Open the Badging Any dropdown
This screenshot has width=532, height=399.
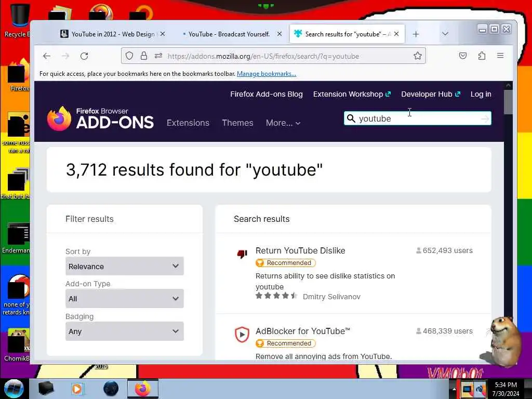[x=125, y=331]
